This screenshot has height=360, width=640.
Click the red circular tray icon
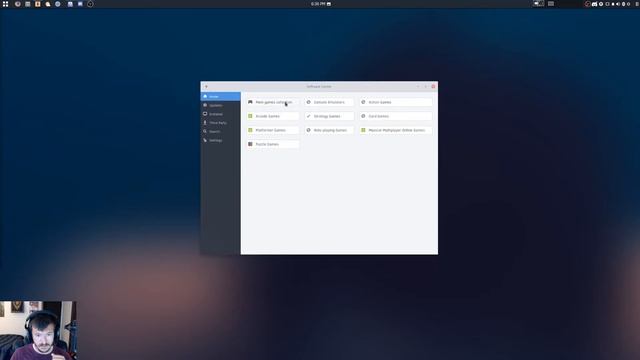coord(587,4)
